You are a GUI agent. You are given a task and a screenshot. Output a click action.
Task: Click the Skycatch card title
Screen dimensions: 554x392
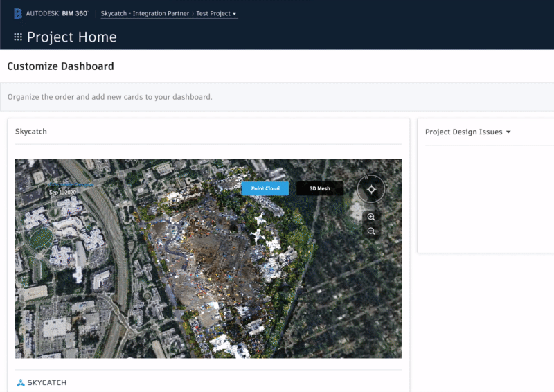pos(31,131)
